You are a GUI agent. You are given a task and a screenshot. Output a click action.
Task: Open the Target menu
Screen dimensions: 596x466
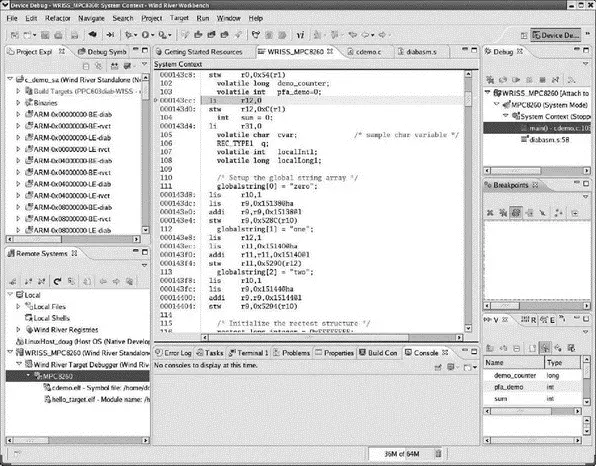179,18
